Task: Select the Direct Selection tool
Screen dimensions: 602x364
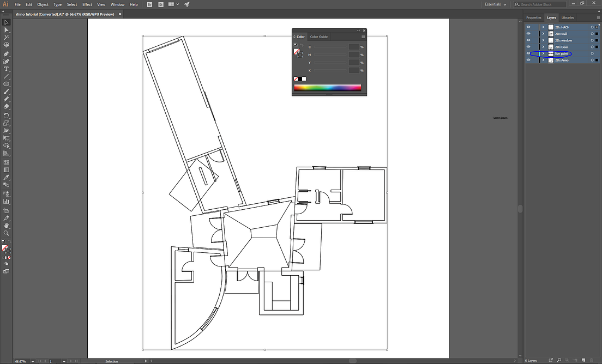Action: click(6, 30)
